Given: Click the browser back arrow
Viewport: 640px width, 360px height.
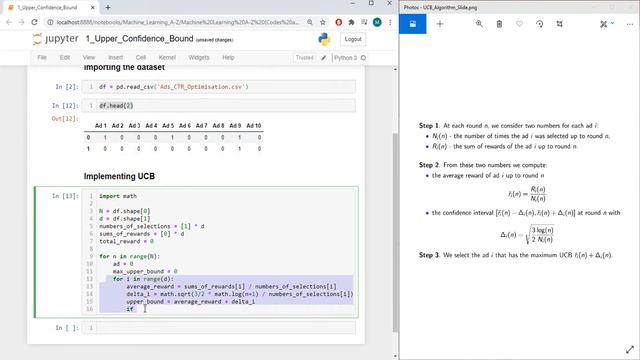Looking at the screenshot, I should pyautogui.click(x=9, y=22).
